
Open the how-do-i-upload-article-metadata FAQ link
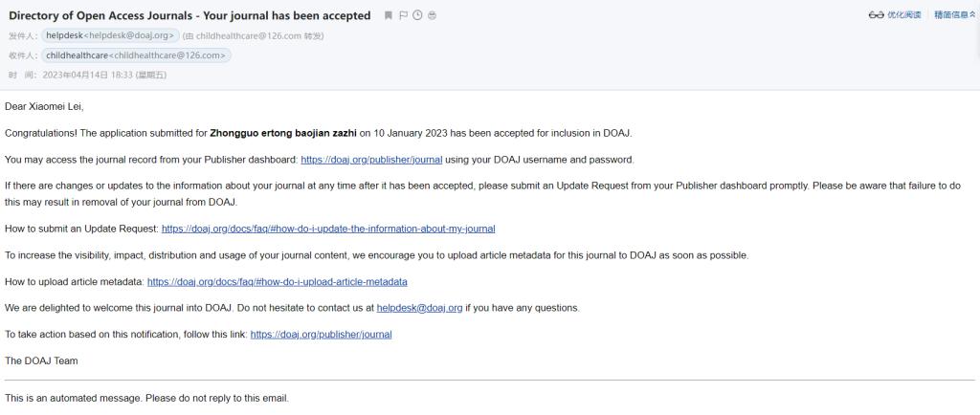tap(277, 282)
